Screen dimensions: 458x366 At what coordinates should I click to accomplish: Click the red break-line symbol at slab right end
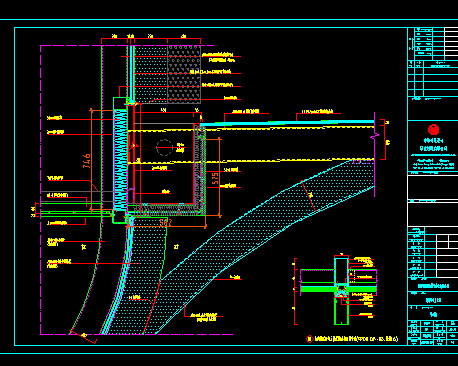click(376, 136)
